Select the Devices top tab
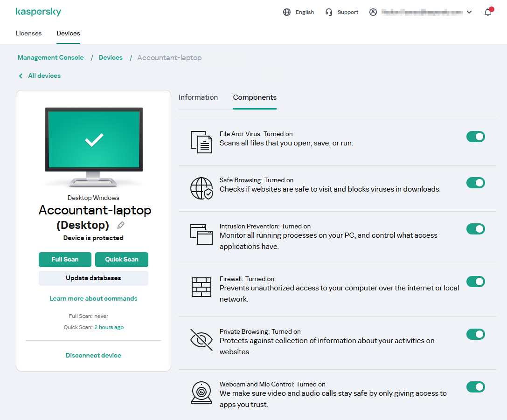Screen dimensions: 507x420 pyautogui.click(x=68, y=33)
